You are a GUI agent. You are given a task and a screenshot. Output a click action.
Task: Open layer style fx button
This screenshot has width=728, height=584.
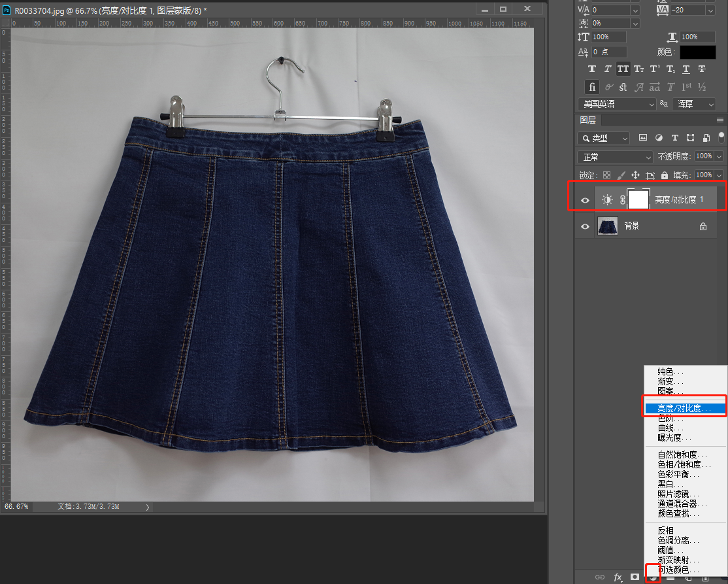coord(618,577)
